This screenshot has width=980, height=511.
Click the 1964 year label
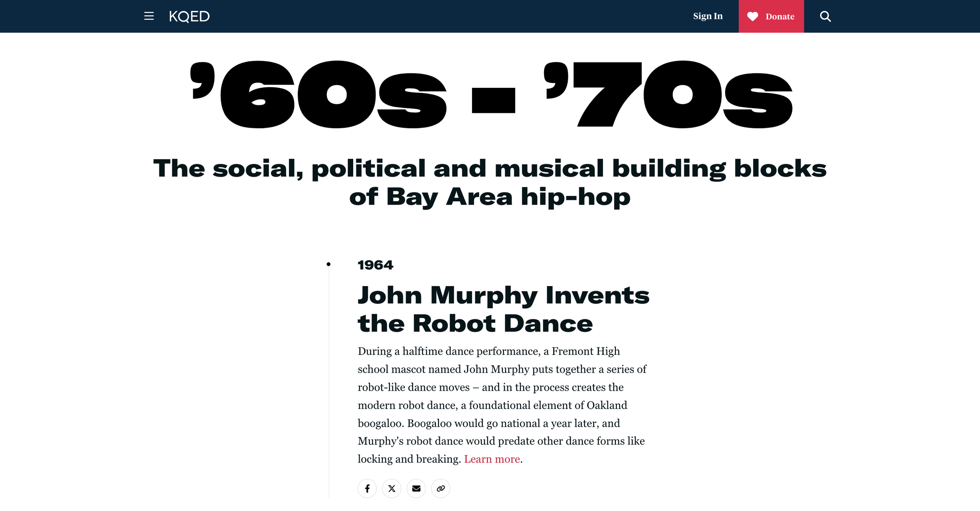point(375,265)
